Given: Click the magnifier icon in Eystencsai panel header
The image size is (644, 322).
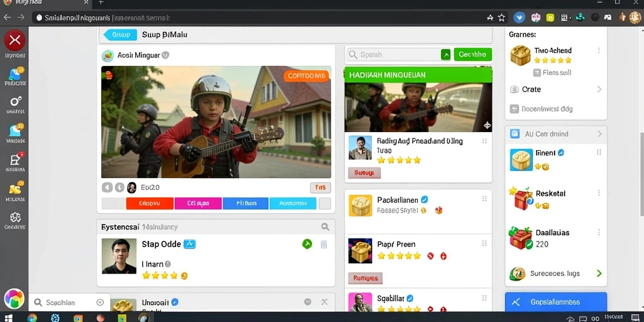Looking at the screenshot, I should click(325, 226).
